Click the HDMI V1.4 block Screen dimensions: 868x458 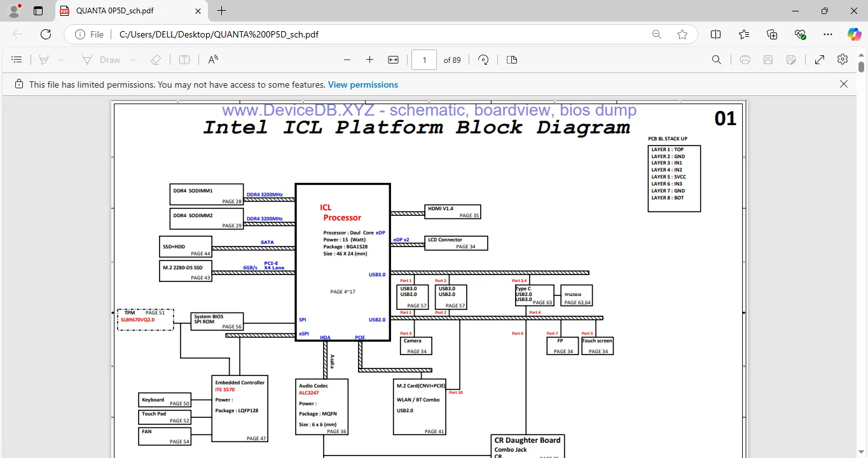(453, 212)
